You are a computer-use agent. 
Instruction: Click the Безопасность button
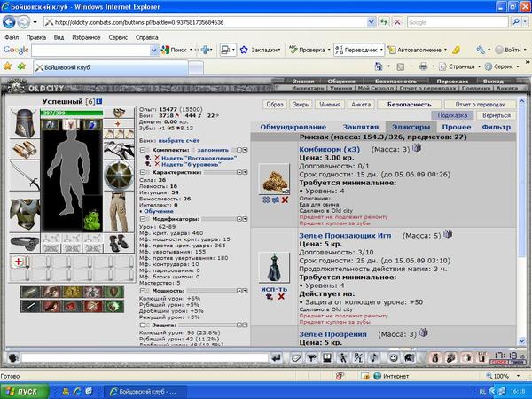(x=409, y=105)
